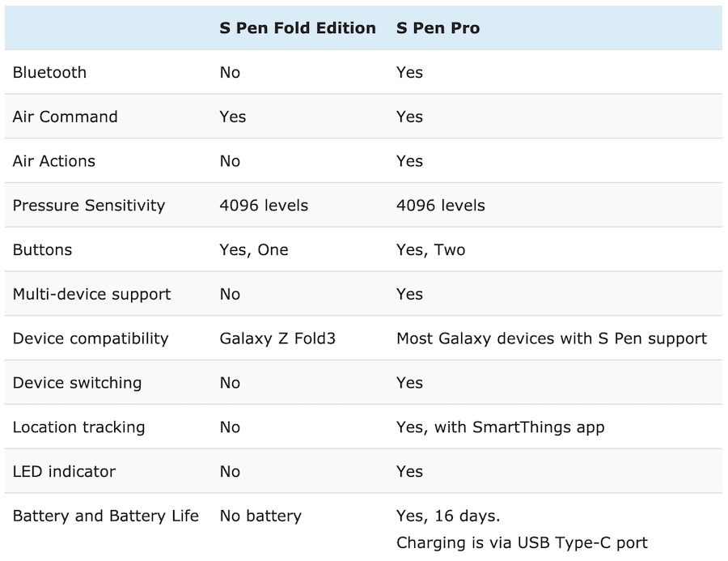
Task: Click the Pressure Sensitivity row label
Action: 88,206
